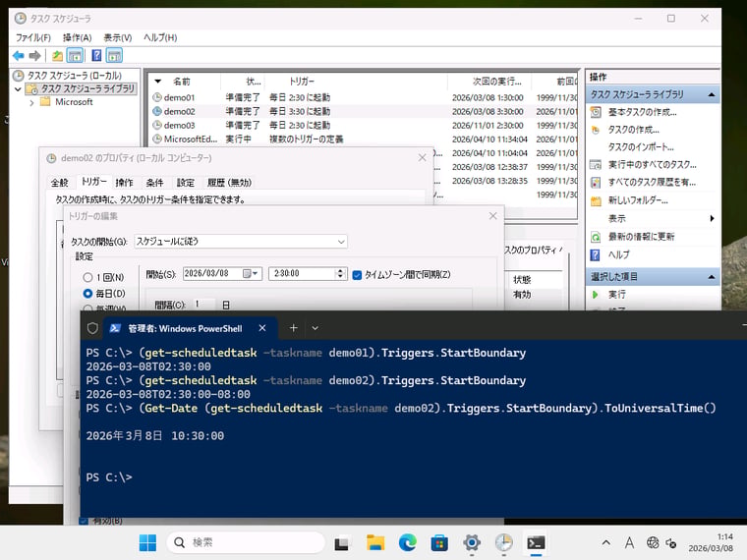The height and width of the screenshot is (560, 747).
Task: Open the タスクの開始 dropdown
Action: tap(241, 242)
